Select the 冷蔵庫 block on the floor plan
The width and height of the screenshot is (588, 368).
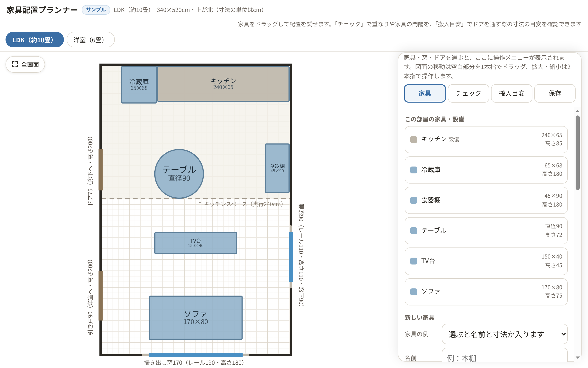tap(139, 85)
